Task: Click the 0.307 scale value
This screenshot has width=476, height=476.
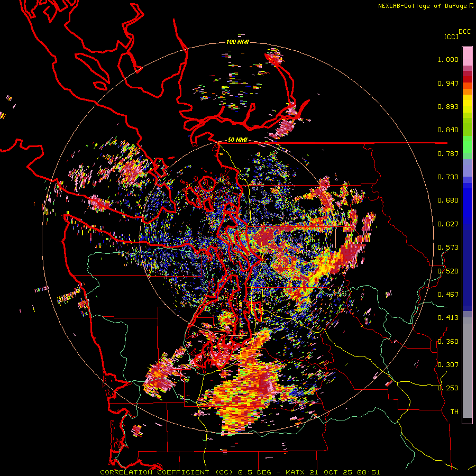Action: 448,365
